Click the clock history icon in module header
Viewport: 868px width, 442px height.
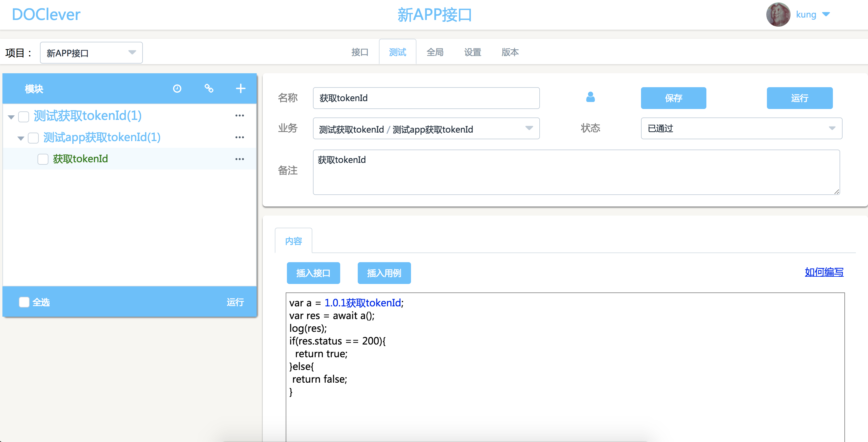click(x=177, y=89)
